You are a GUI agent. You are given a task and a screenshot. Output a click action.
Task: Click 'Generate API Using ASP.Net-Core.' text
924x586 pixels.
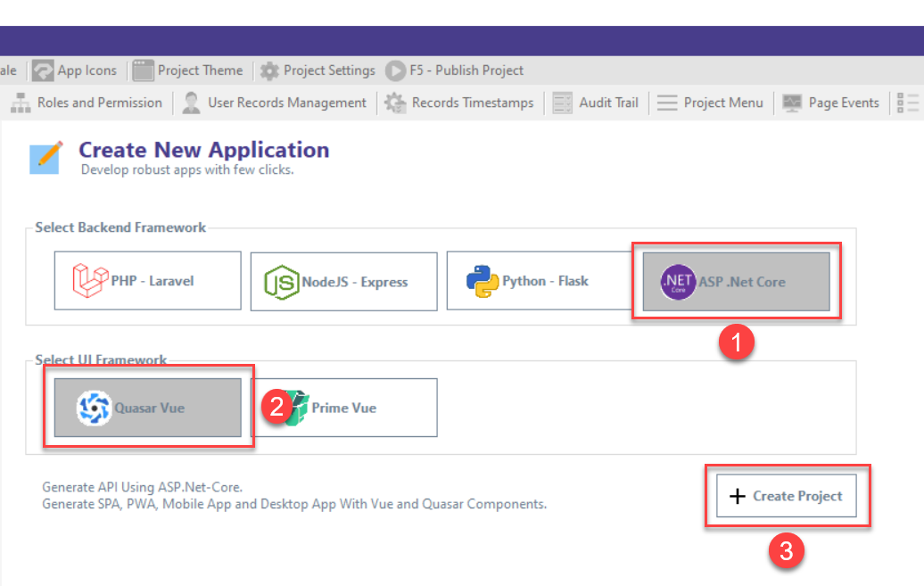pos(142,488)
